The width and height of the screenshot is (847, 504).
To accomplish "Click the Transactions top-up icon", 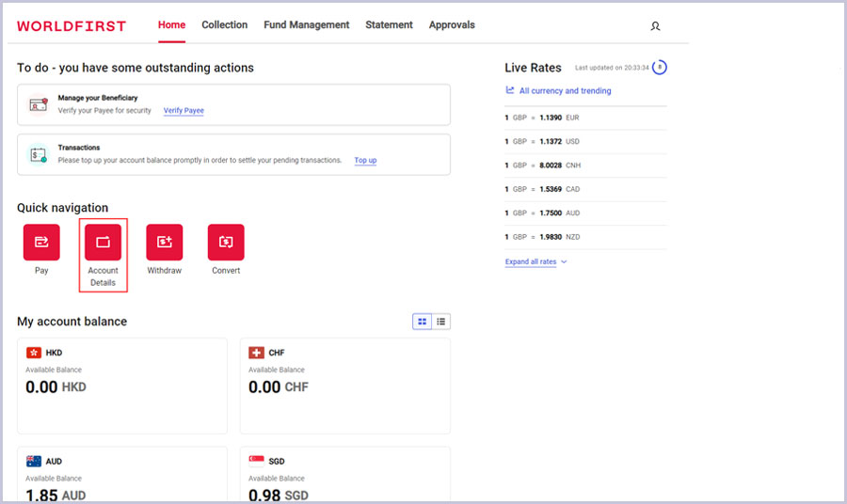I will [x=38, y=154].
